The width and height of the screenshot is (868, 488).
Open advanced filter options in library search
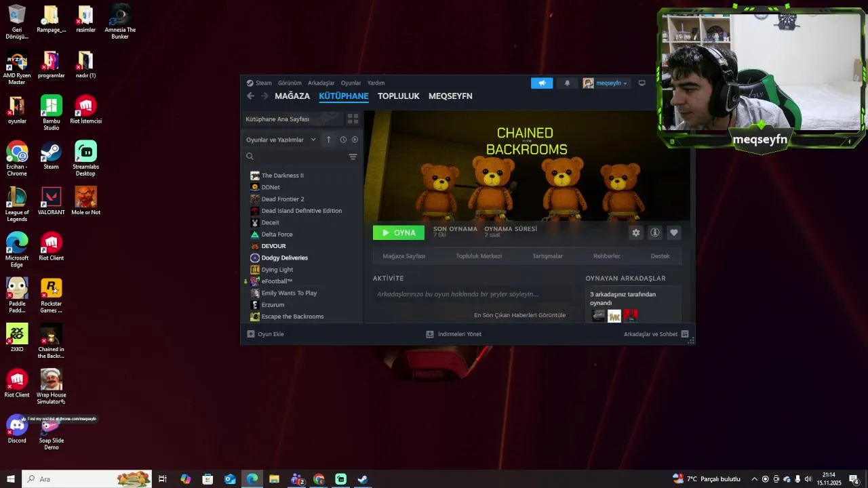click(353, 157)
